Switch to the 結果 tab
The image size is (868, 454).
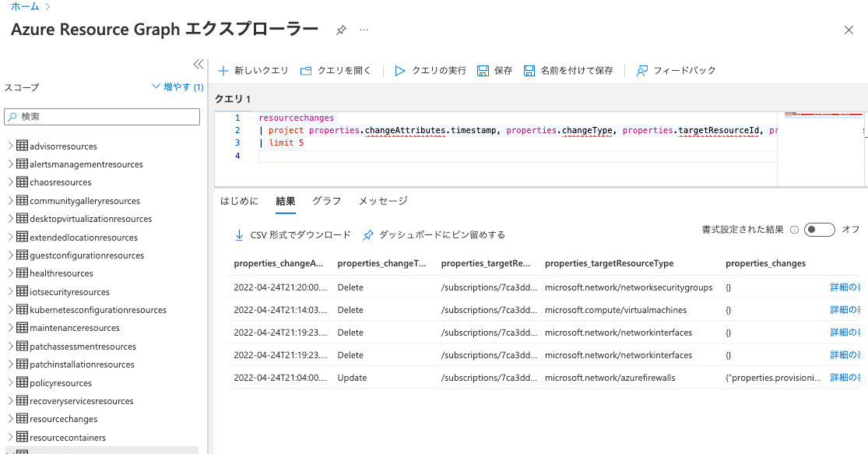(x=286, y=201)
